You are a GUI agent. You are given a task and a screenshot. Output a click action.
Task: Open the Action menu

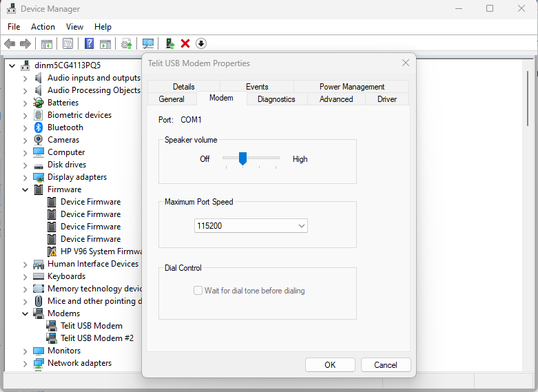(x=43, y=27)
